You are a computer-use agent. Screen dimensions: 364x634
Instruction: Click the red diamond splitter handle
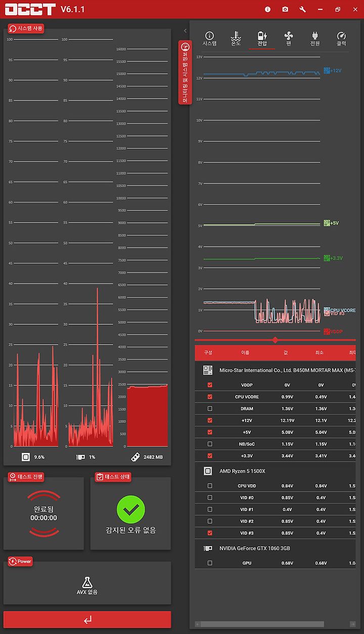[x=275, y=340]
